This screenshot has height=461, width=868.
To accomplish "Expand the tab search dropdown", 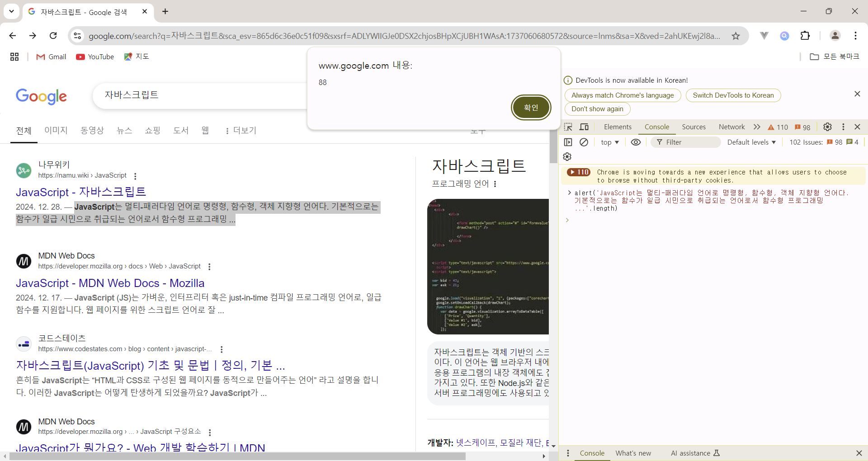I will pyautogui.click(x=11, y=11).
